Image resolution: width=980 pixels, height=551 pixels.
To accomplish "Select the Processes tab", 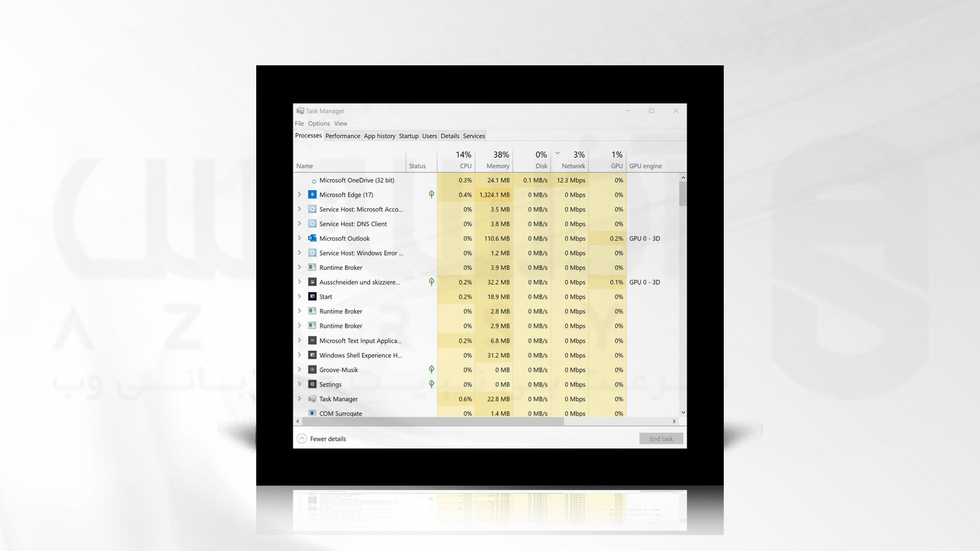I will (x=308, y=136).
